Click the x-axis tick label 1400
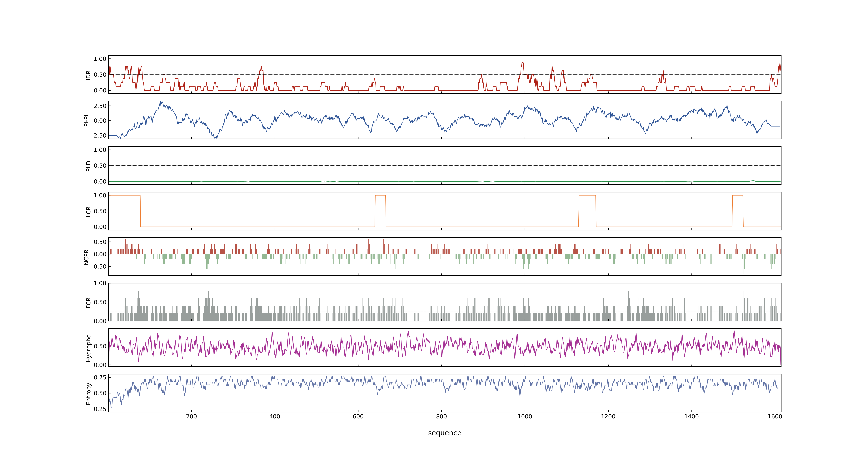This screenshot has width=868, height=463. click(691, 416)
